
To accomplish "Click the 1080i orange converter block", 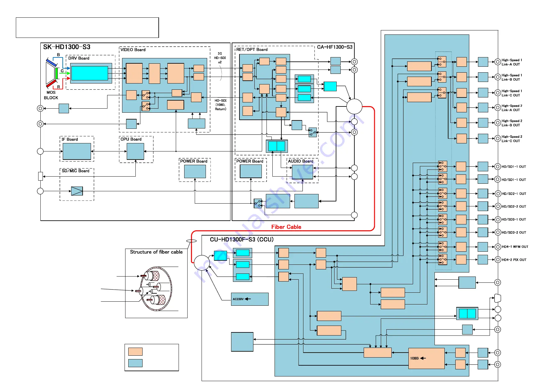I will click(x=426, y=358).
